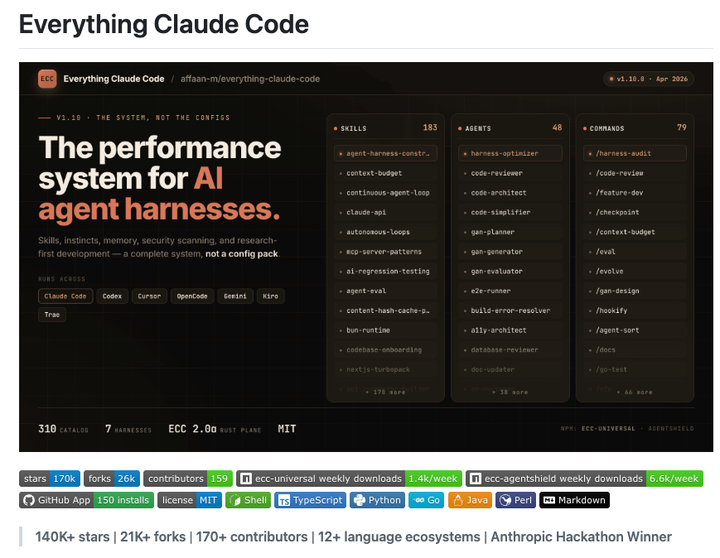
Task: Select the gan-planner agent row
Action: (510, 232)
